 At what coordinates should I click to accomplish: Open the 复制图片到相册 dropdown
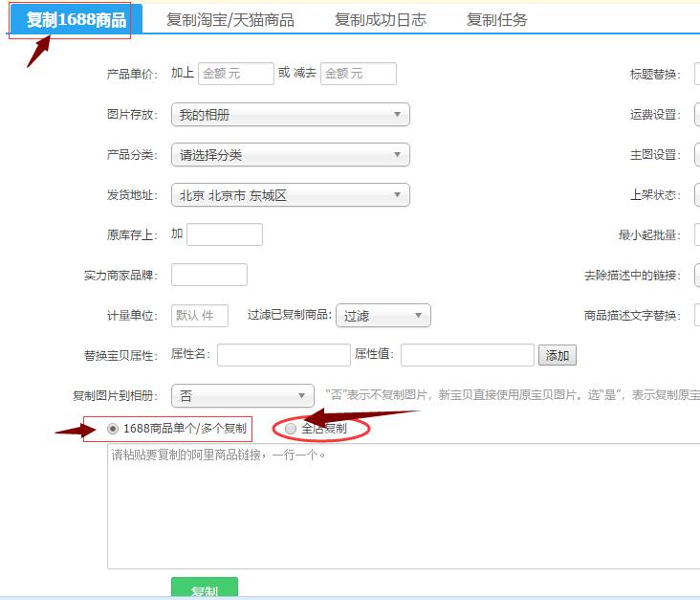tap(242, 395)
